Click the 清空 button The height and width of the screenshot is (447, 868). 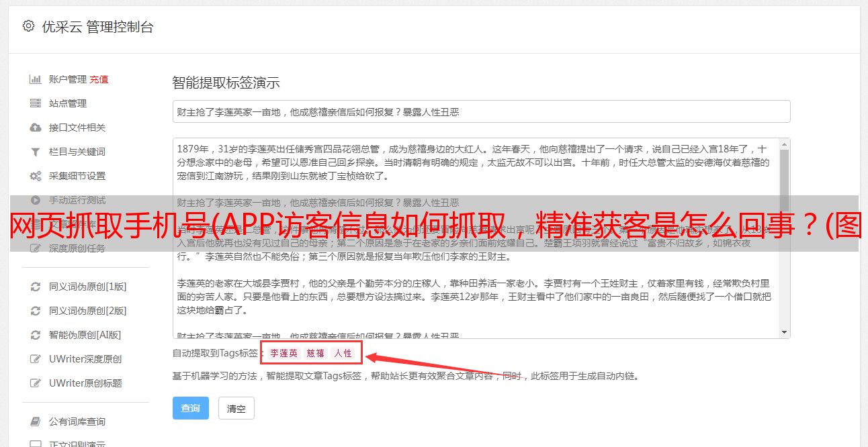[x=236, y=408]
